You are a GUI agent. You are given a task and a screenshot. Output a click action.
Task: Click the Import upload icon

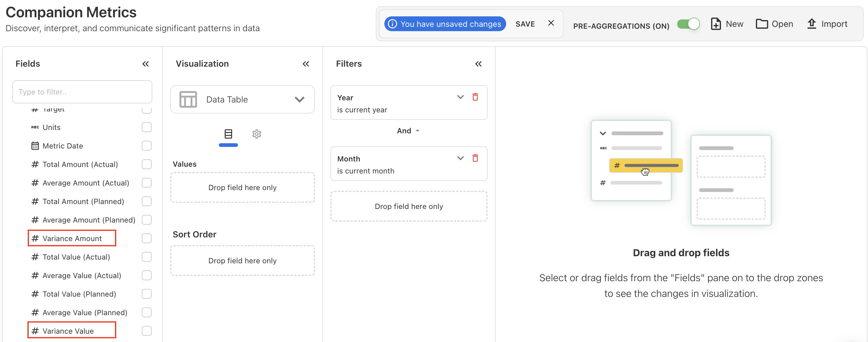coord(811,24)
